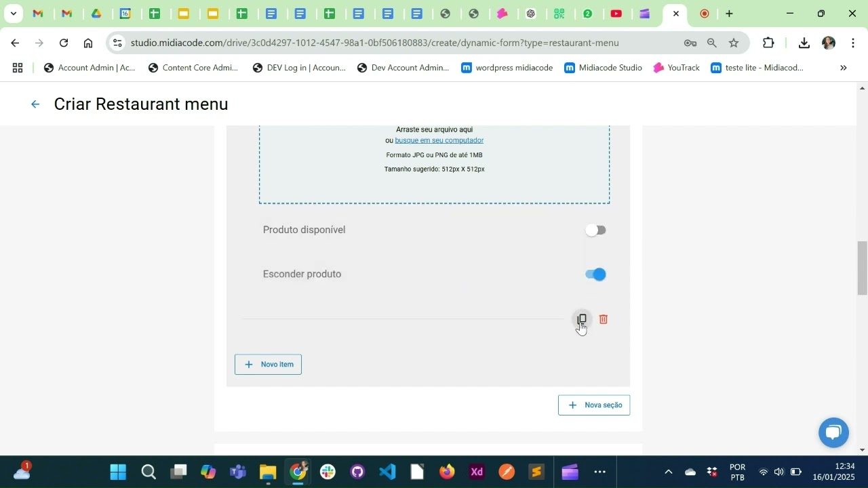The image size is (868, 488).
Task: Open the wordpress midiacode bookmark
Action: (x=507, y=68)
